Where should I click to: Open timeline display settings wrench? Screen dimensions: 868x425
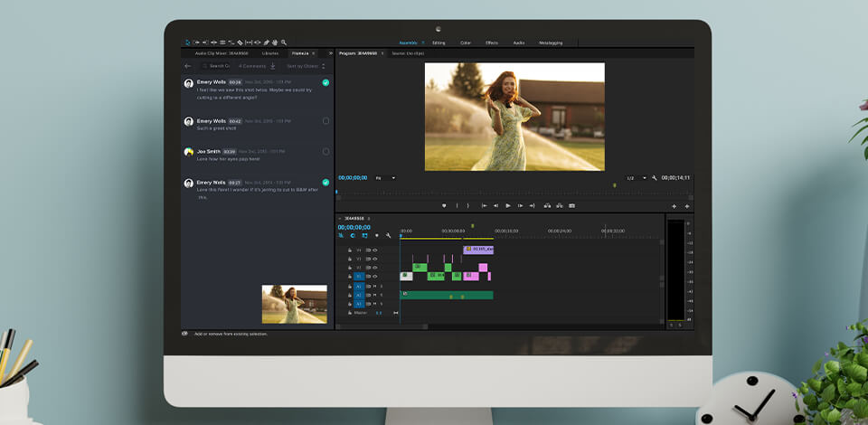(x=388, y=235)
